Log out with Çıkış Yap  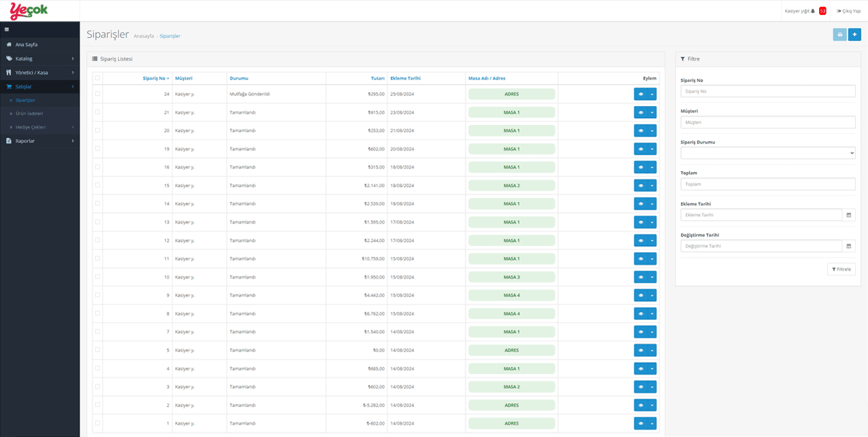tap(848, 11)
